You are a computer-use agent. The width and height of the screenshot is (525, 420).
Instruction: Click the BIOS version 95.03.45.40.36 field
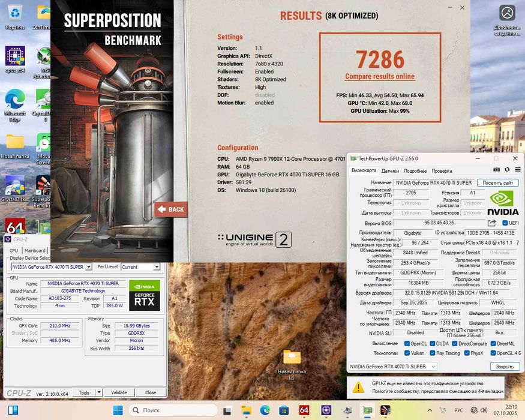(439, 223)
